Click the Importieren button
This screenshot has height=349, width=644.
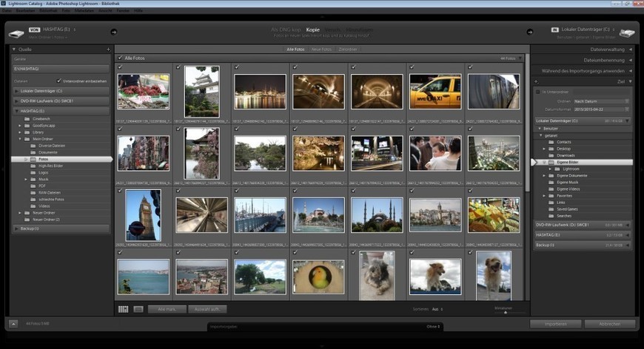pyautogui.click(x=555, y=324)
